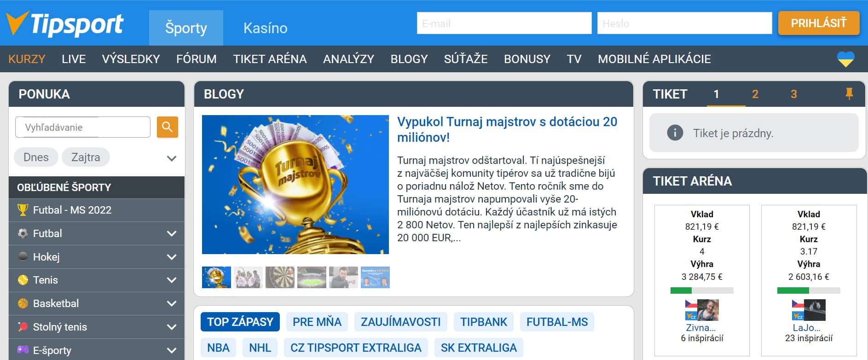This screenshot has width=868, height=360.
Task: Click the Vyhľadávanie search field
Action: (x=83, y=127)
